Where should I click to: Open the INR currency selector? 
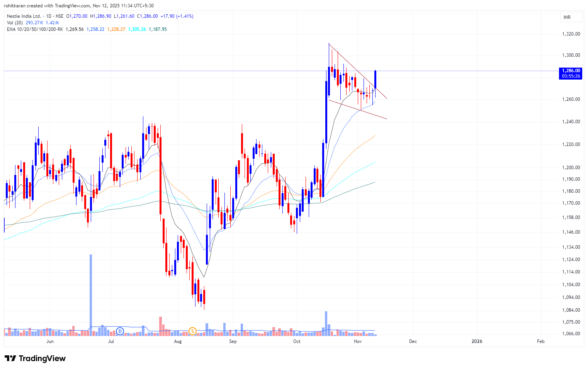(x=571, y=17)
